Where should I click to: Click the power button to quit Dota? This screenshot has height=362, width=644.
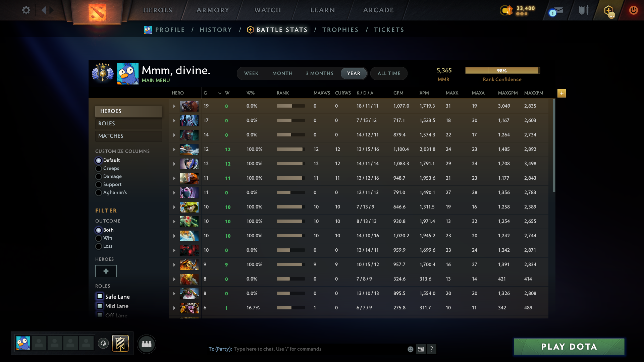click(x=634, y=10)
